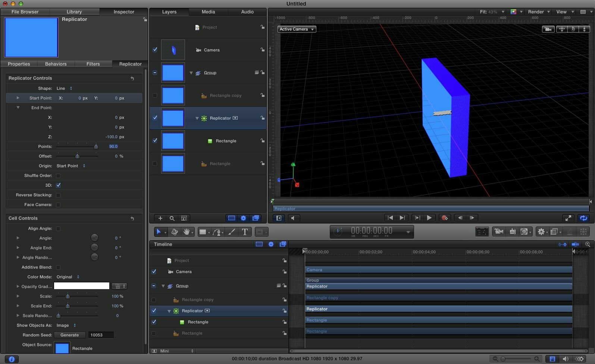Click the Generate random seed button
The image size is (595, 364).
point(70,335)
